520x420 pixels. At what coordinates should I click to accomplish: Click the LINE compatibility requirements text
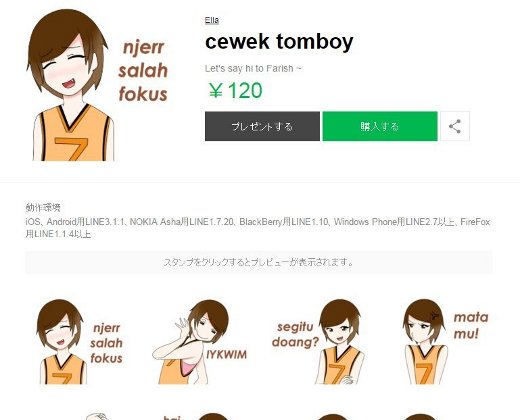tap(258, 228)
